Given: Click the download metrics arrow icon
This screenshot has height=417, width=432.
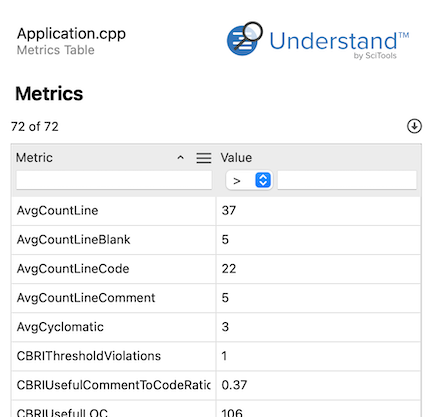Looking at the screenshot, I should [x=414, y=126].
